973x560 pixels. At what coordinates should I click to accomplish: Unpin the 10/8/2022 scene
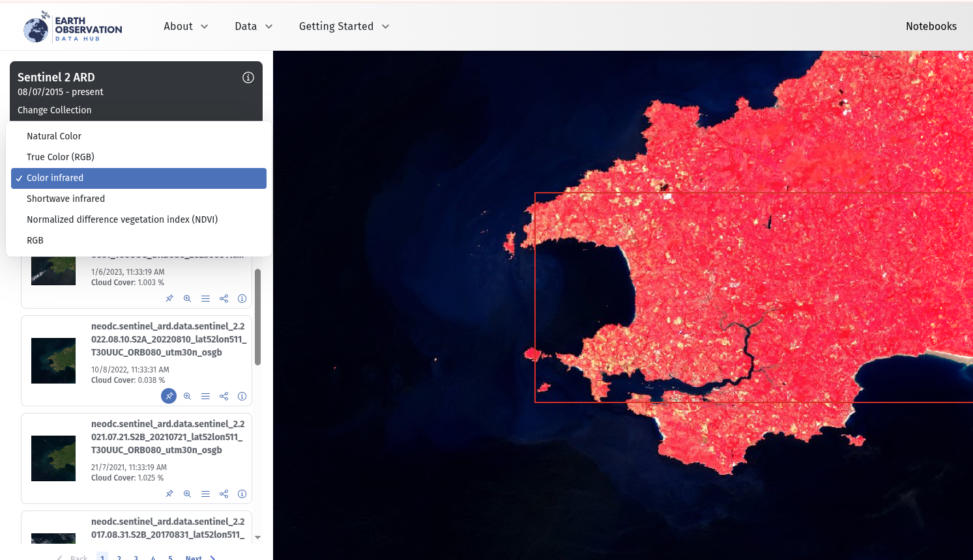pos(169,396)
